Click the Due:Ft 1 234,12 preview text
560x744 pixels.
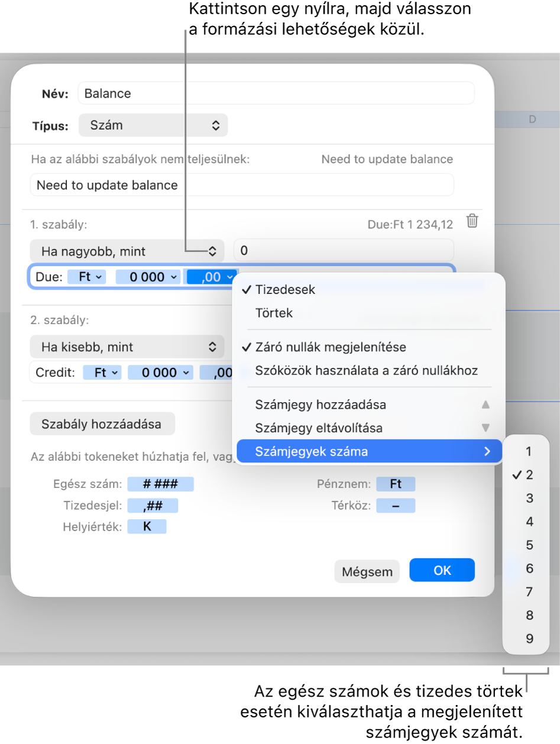pyautogui.click(x=410, y=224)
